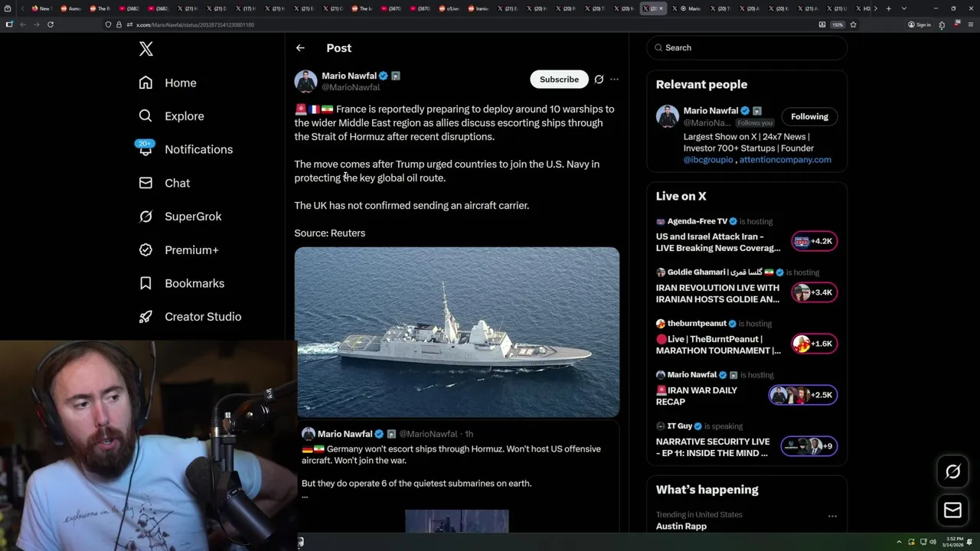Open 'US and Israel Attack Iran' live title

(x=718, y=243)
